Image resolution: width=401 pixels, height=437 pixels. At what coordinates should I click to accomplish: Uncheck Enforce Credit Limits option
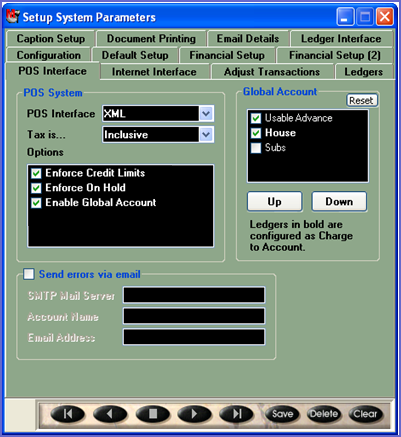click(36, 173)
